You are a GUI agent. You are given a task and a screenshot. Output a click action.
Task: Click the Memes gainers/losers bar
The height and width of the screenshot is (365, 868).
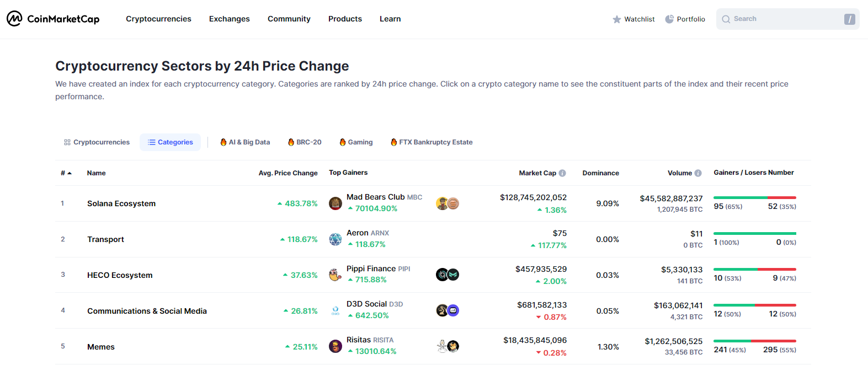click(755, 341)
